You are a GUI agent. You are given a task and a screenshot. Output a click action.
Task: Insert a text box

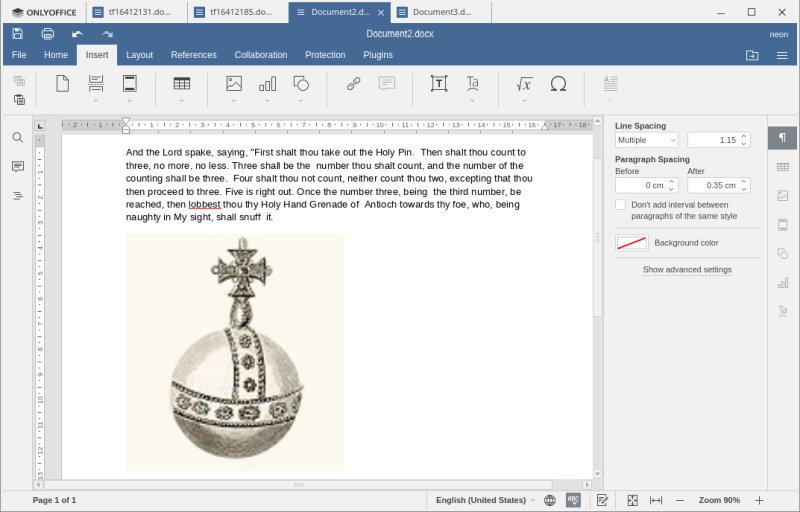(x=438, y=84)
